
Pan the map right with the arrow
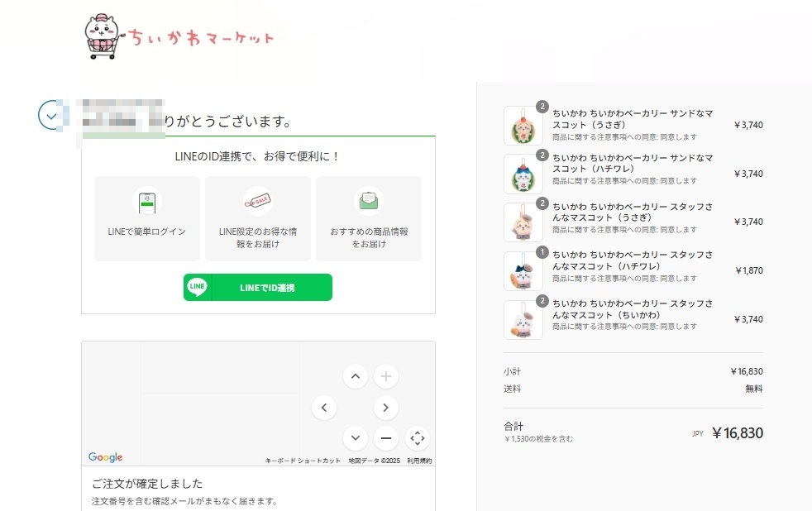386,408
